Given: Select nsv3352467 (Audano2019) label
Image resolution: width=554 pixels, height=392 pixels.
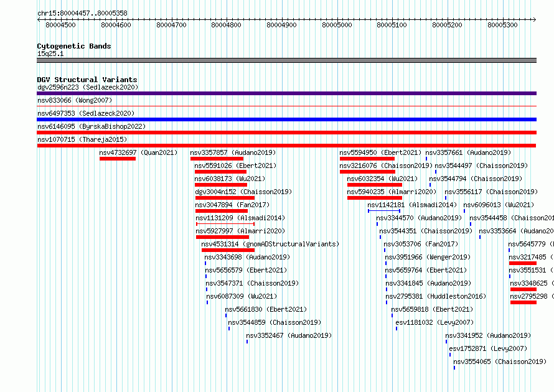Looking at the screenshot, I should pos(289,335).
